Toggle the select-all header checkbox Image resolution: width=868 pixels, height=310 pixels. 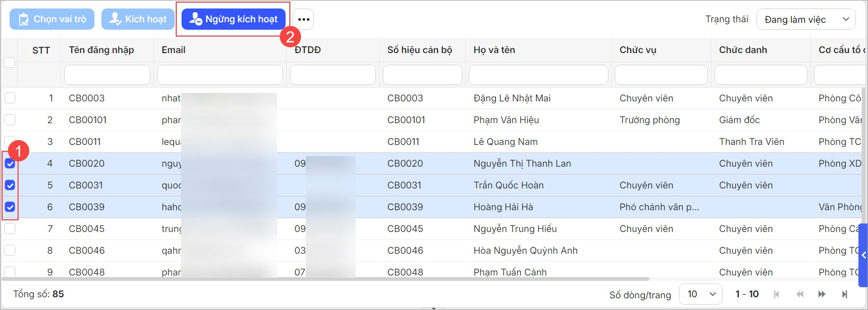point(9,63)
